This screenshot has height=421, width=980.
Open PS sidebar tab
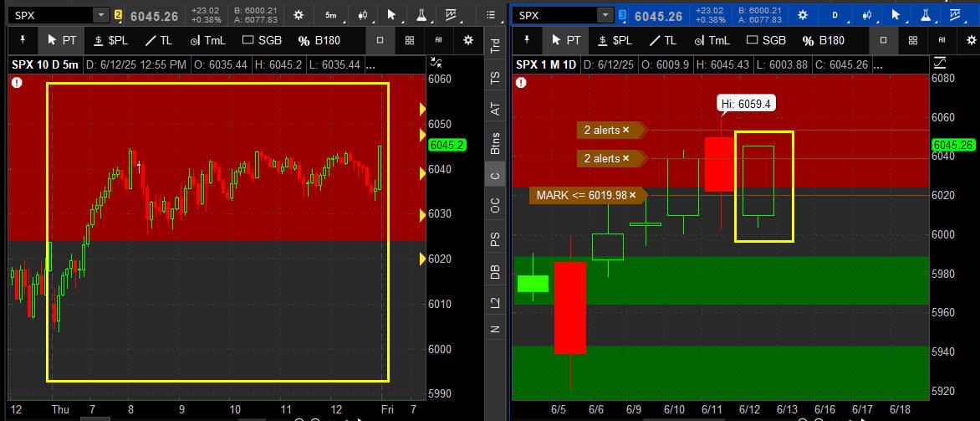click(x=495, y=239)
